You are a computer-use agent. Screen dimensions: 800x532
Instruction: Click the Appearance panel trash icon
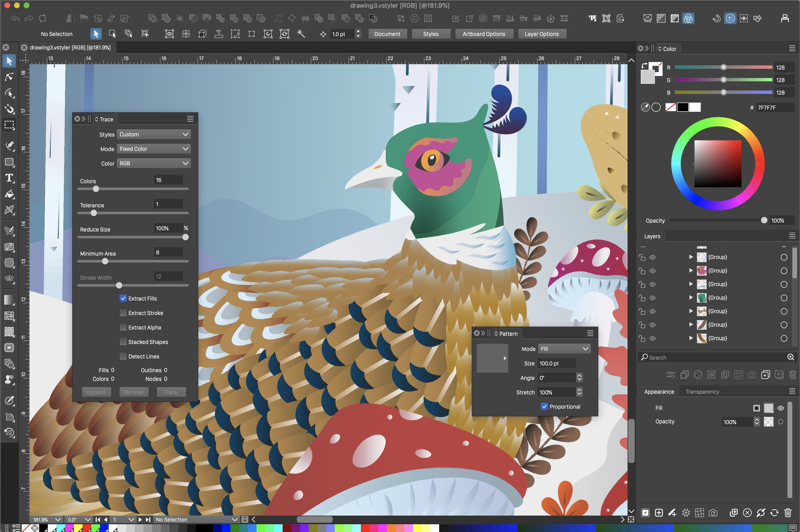tap(788, 512)
